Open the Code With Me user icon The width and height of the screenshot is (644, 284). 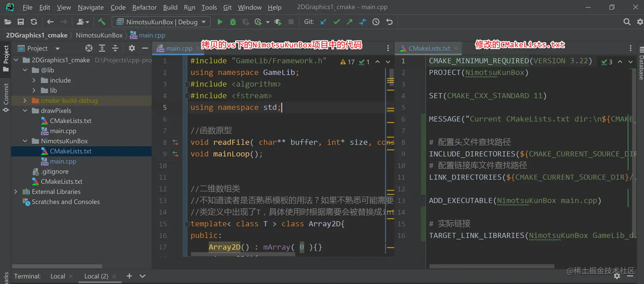coord(83,22)
